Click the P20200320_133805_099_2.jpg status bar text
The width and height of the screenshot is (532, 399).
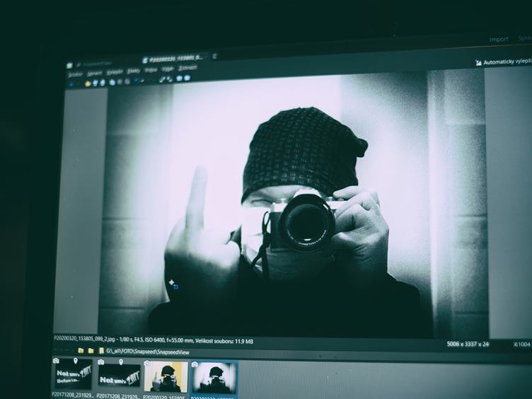[84, 339]
